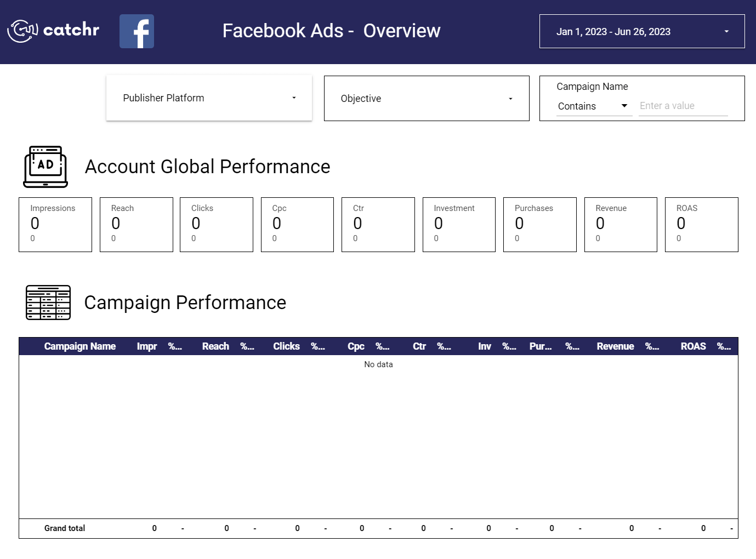Viewport: 756px width, 559px height.
Task: Sort table by Revenue column header
Action: click(615, 346)
